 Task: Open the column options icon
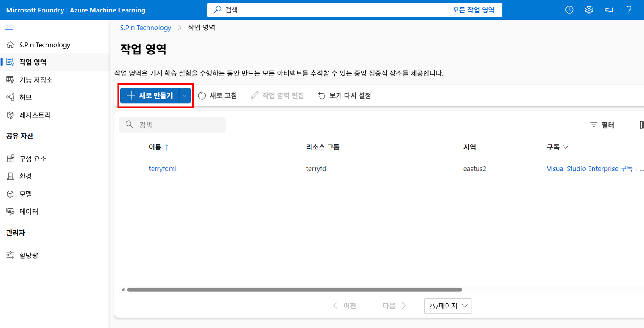coord(641,125)
